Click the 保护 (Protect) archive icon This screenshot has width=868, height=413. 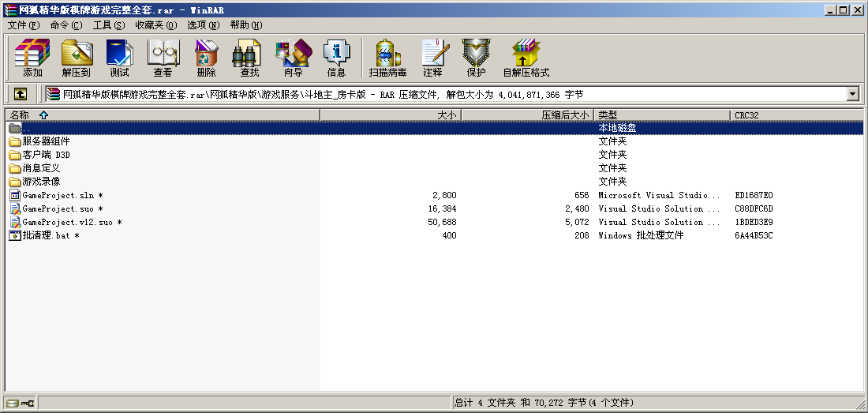coord(476,58)
